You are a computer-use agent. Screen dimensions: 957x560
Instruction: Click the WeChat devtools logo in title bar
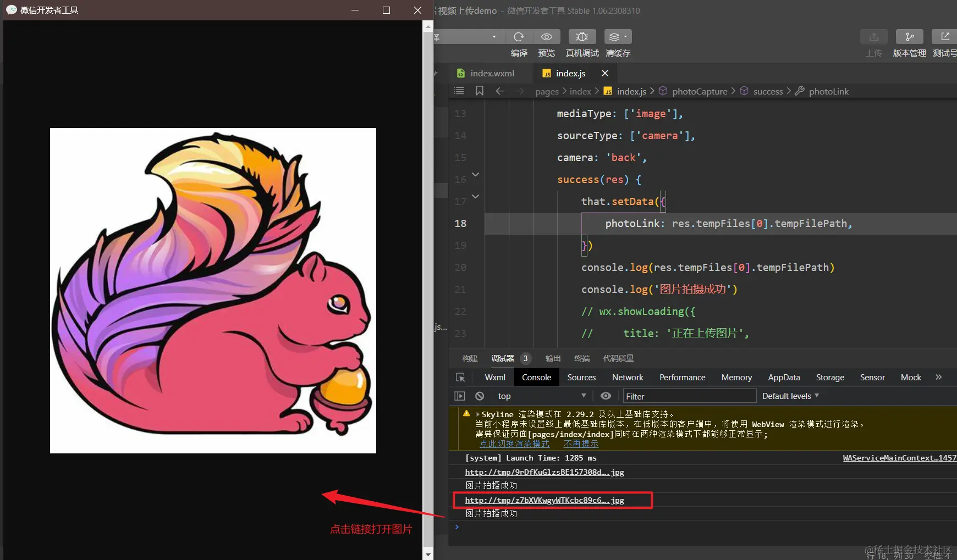click(x=11, y=10)
